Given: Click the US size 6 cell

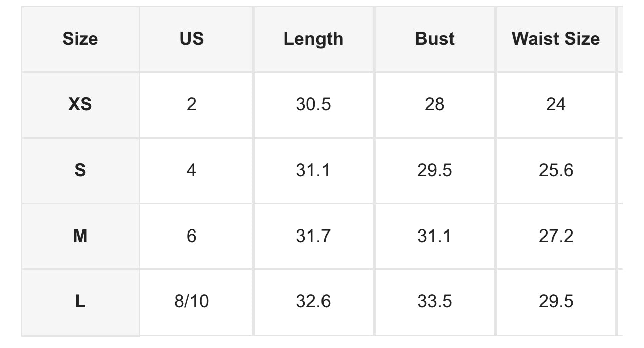Looking at the screenshot, I should pos(192,236).
